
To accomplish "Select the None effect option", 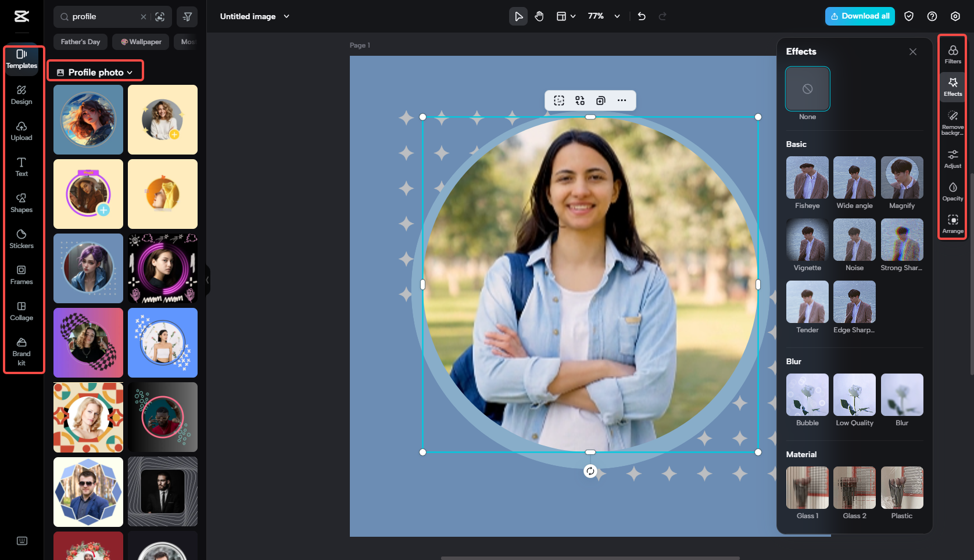I will 808,89.
